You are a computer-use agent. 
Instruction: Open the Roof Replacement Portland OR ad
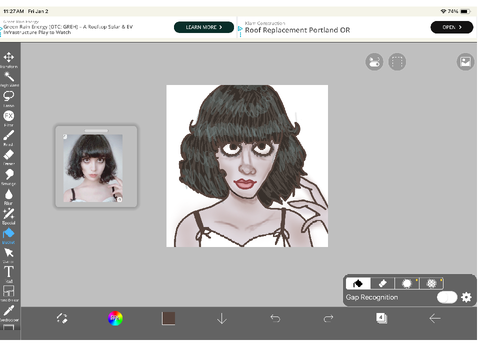[297, 30]
